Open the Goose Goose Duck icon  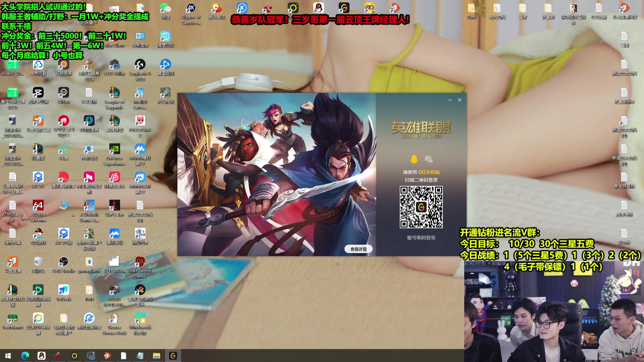tap(114, 318)
